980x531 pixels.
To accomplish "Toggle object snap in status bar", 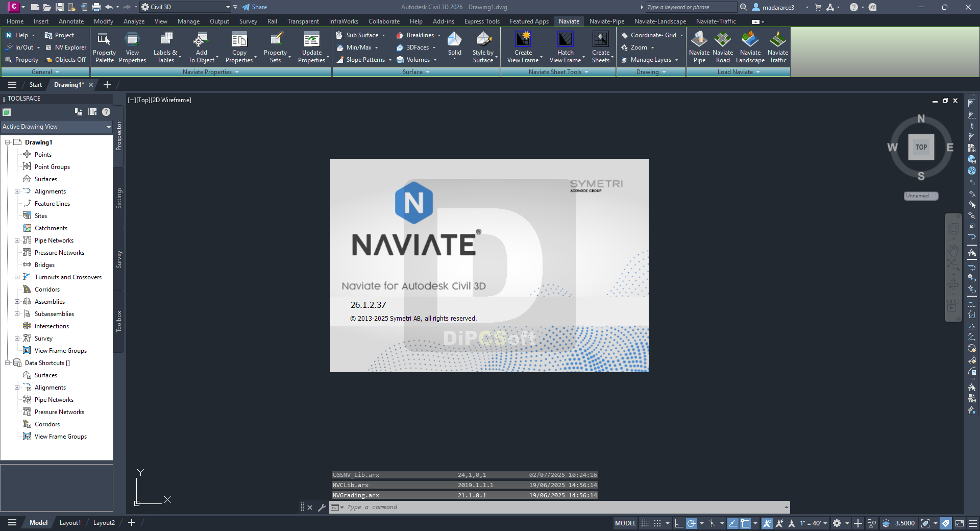I will 745,523.
